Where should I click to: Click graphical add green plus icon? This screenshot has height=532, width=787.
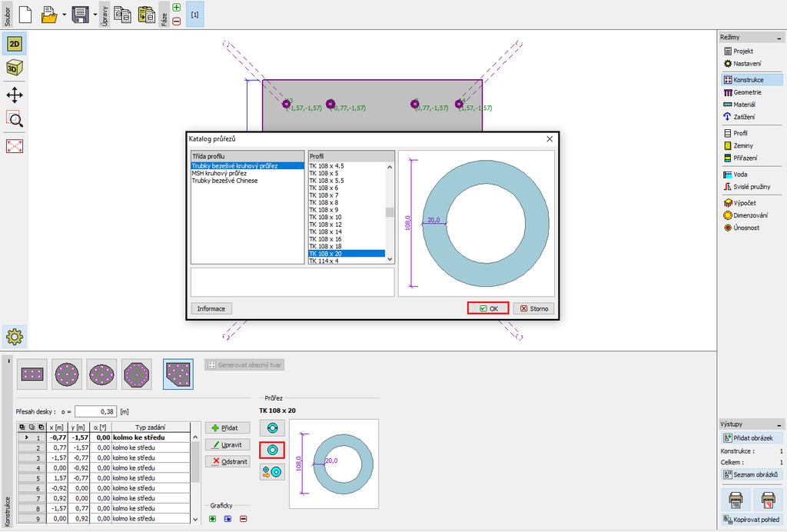point(212,519)
